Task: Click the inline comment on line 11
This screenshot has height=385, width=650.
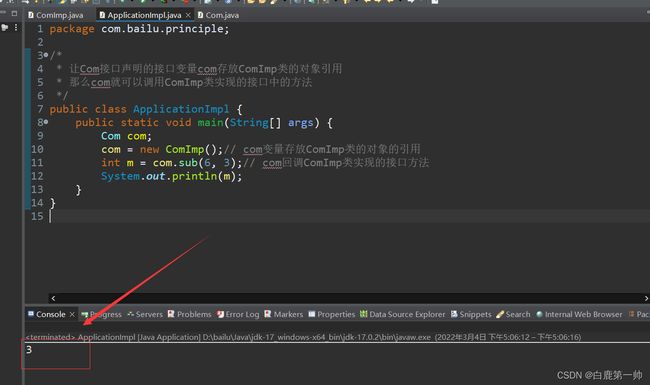Action: coord(336,162)
